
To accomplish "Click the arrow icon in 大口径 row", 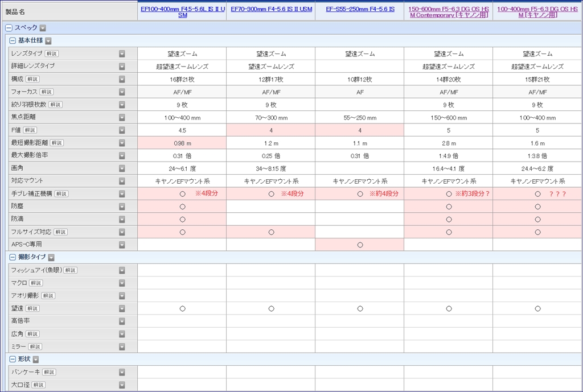I will [122, 385].
